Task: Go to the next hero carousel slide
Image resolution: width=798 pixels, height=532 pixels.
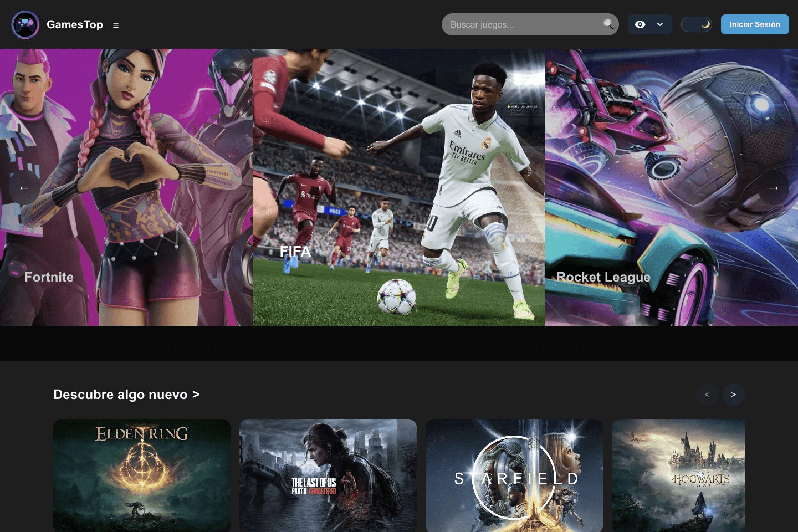Action: [x=774, y=188]
